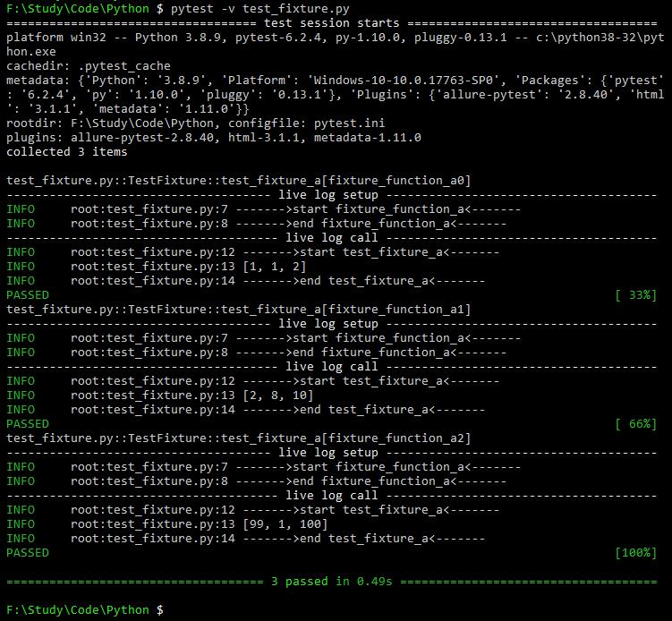Click the 'test session starts' header text
This screenshot has width=672, height=621.
coord(331,23)
